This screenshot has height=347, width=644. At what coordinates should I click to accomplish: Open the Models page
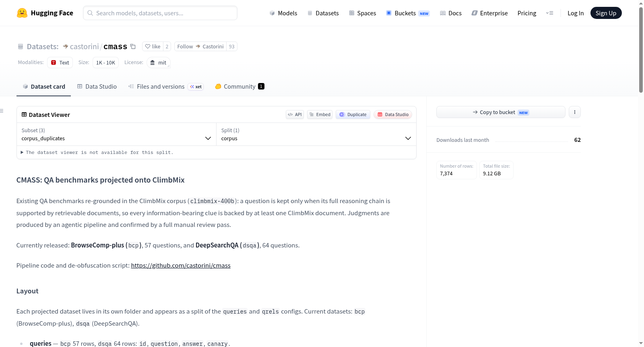click(x=283, y=13)
